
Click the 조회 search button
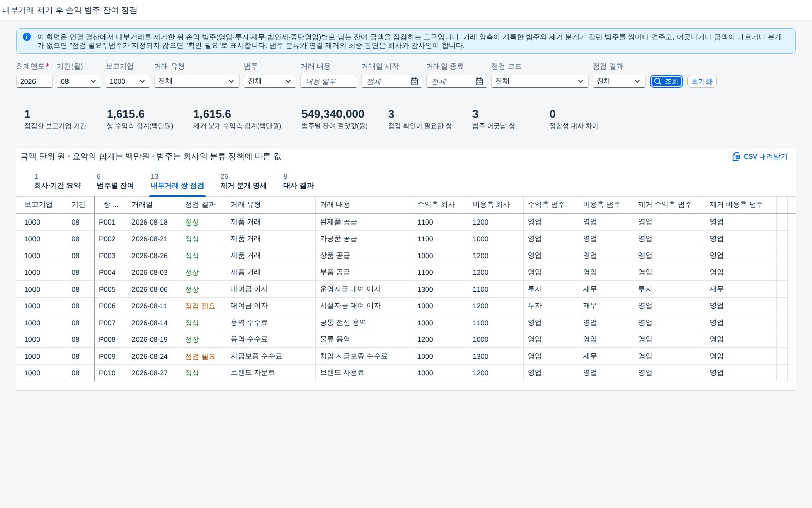tap(666, 81)
